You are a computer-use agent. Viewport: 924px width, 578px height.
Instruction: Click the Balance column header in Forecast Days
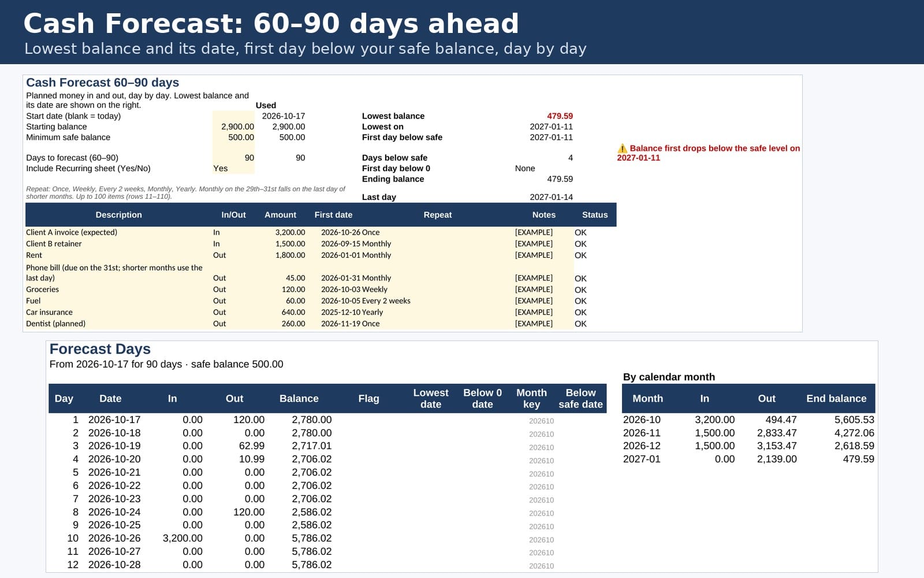(299, 399)
